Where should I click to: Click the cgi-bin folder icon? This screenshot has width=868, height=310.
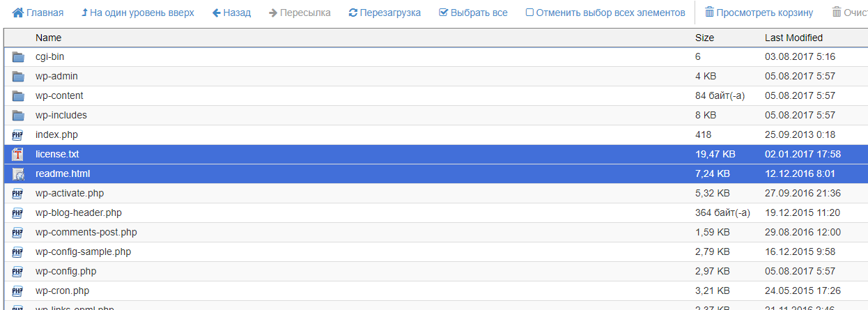point(18,57)
